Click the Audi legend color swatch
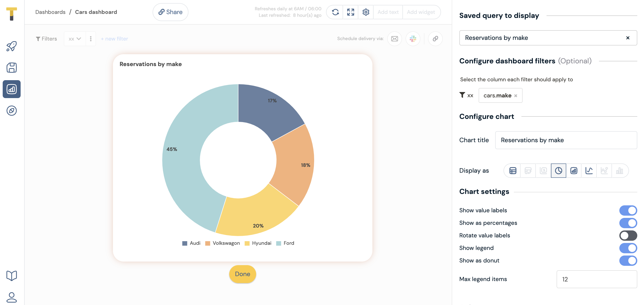 coord(185,243)
